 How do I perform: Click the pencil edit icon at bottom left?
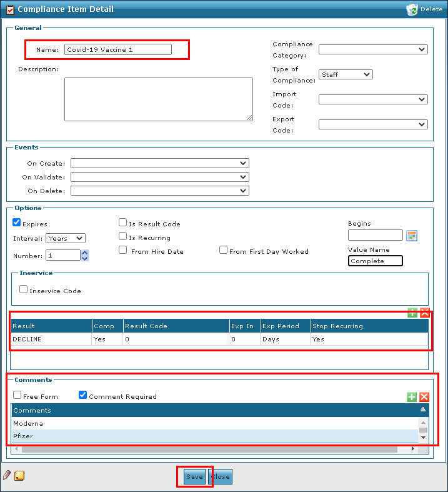tap(7, 476)
